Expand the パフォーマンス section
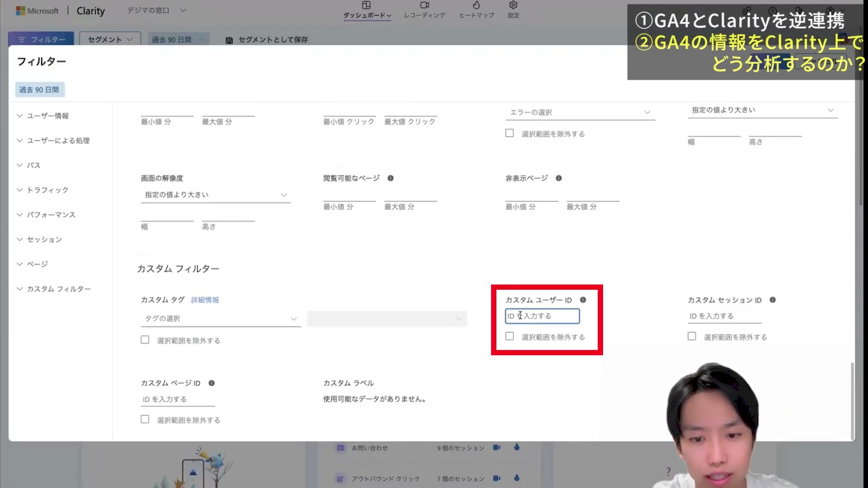The width and height of the screenshot is (868, 488). tap(46, 215)
